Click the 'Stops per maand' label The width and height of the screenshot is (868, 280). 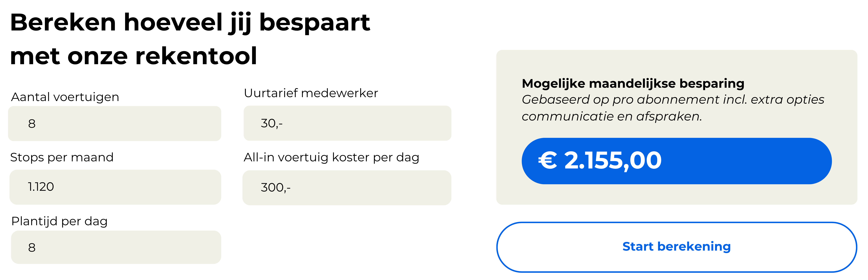[x=62, y=157]
